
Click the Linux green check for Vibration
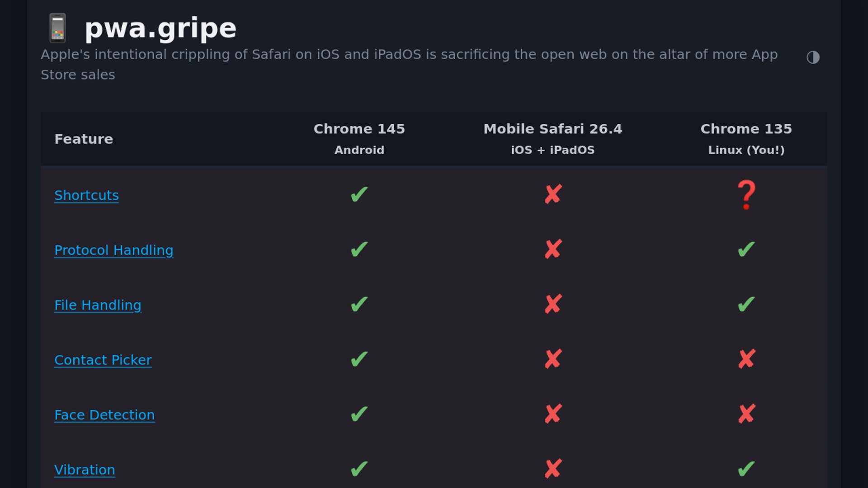(746, 469)
